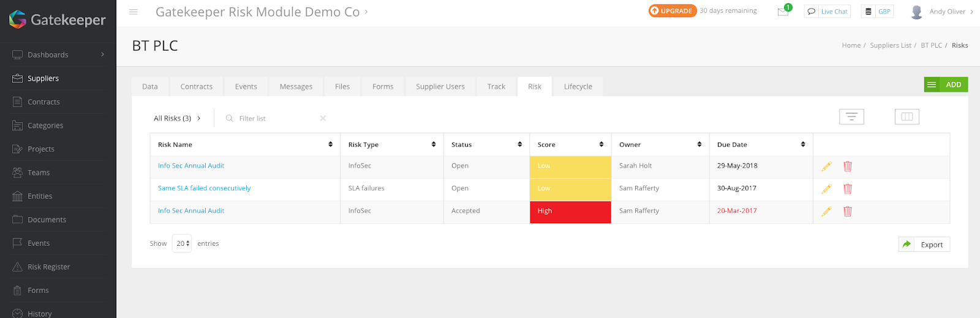The image size is (980, 318).
Task: Delete the Same SLA failed consecutively risk
Action: (x=848, y=189)
